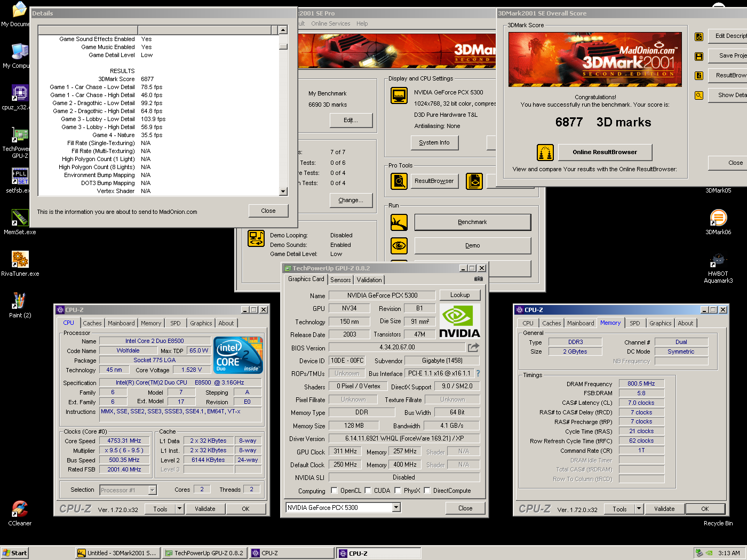Click Validate in the left CPU-Z window

point(205,509)
